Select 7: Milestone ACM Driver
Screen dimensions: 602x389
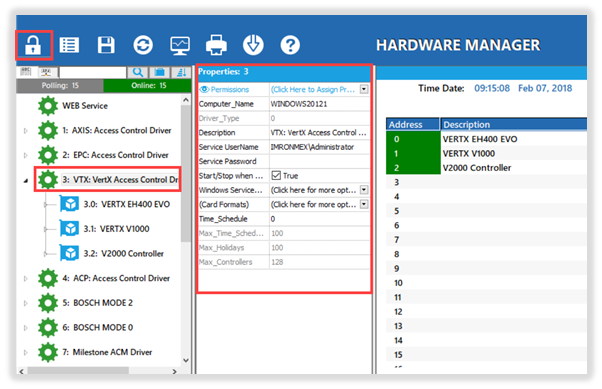(107, 352)
